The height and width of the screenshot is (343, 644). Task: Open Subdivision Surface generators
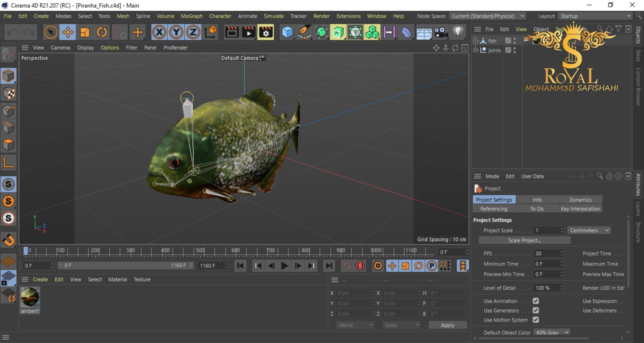tap(321, 32)
